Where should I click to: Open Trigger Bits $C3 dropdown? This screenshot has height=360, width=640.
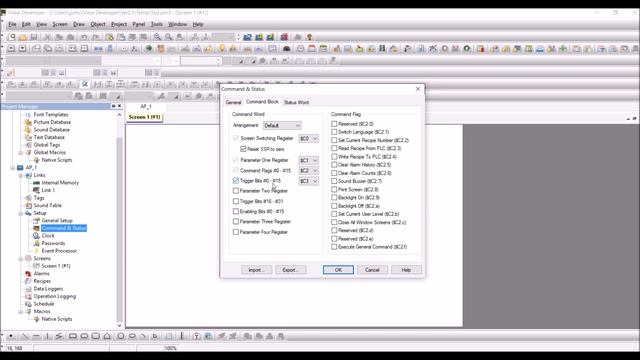coord(308,181)
